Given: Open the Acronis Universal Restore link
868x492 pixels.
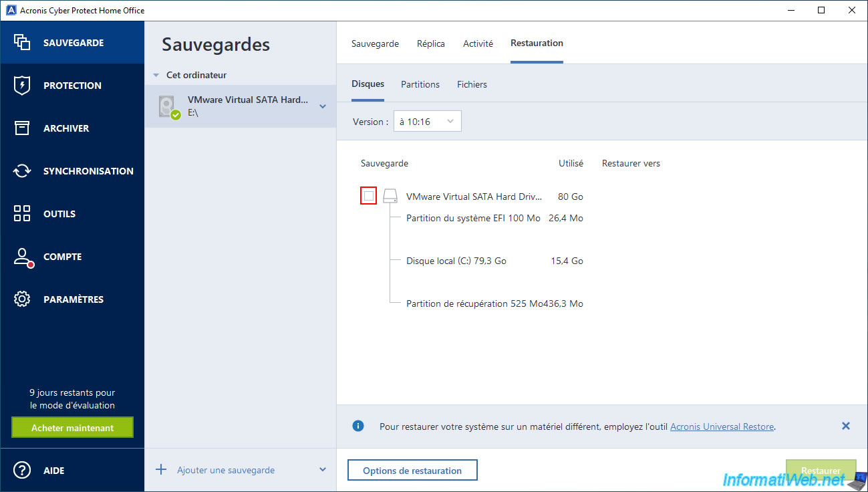Looking at the screenshot, I should click(x=722, y=426).
